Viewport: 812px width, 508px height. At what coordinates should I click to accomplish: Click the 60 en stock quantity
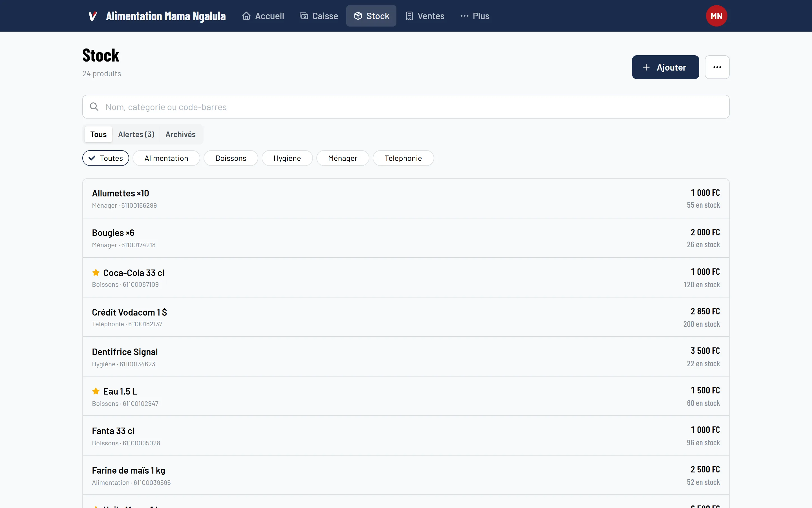pyautogui.click(x=703, y=403)
